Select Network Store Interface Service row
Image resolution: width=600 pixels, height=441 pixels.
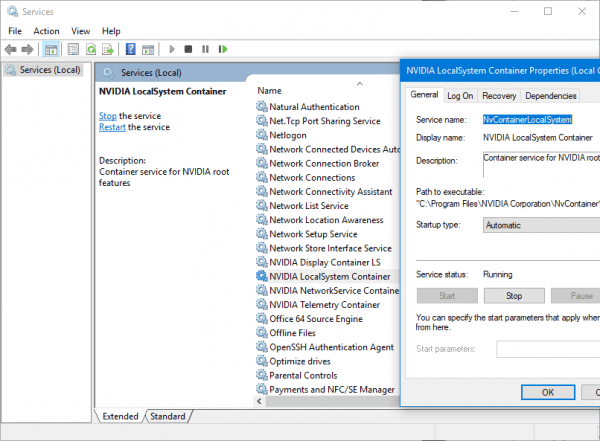[x=330, y=248]
